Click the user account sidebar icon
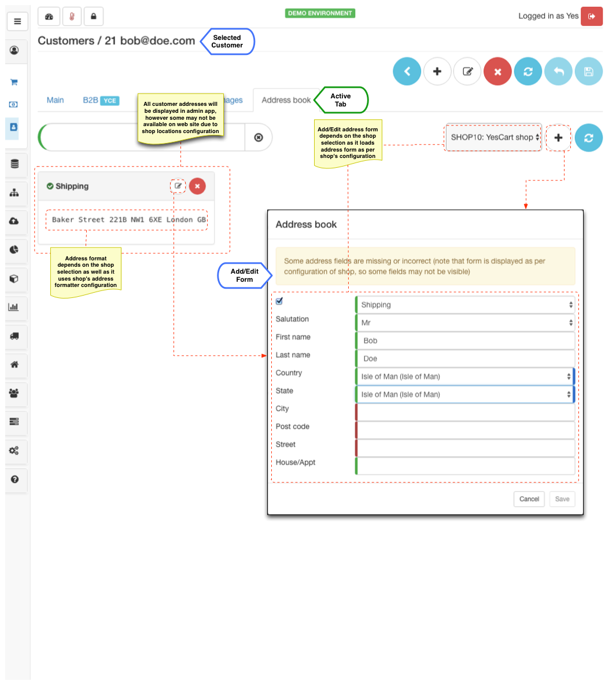This screenshot has width=616, height=685. (x=14, y=50)
